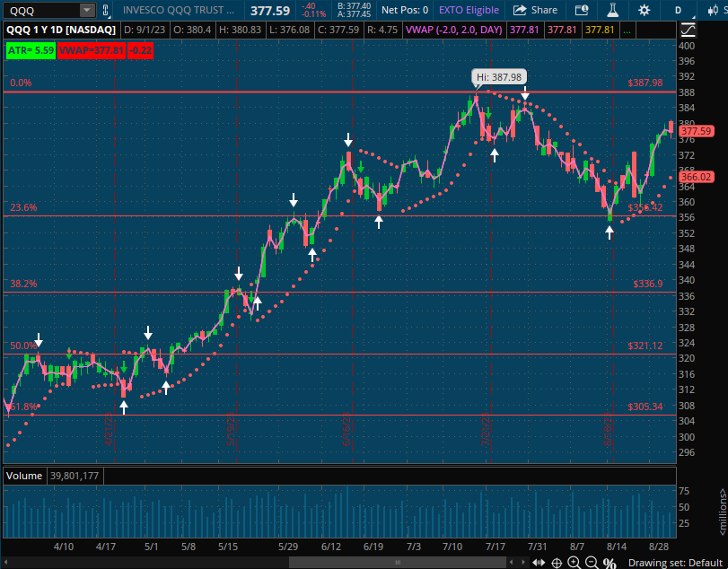This screenshot has height=569, width=728.
Task: Click the red VWAP=377.81 label
Action: 92,50
